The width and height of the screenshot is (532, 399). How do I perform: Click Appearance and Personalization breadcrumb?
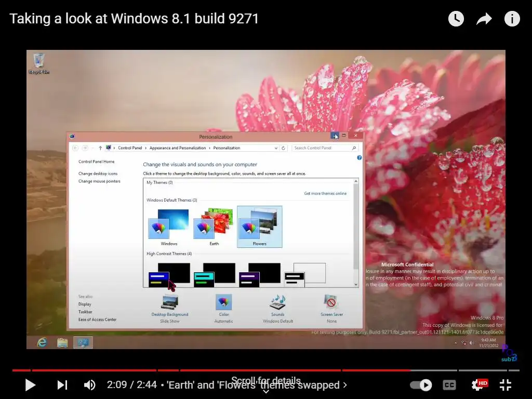pos(178,148)
